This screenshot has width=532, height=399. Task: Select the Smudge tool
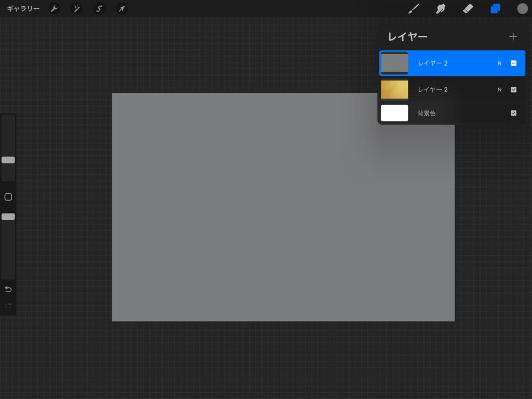click(x=441, y=9)
